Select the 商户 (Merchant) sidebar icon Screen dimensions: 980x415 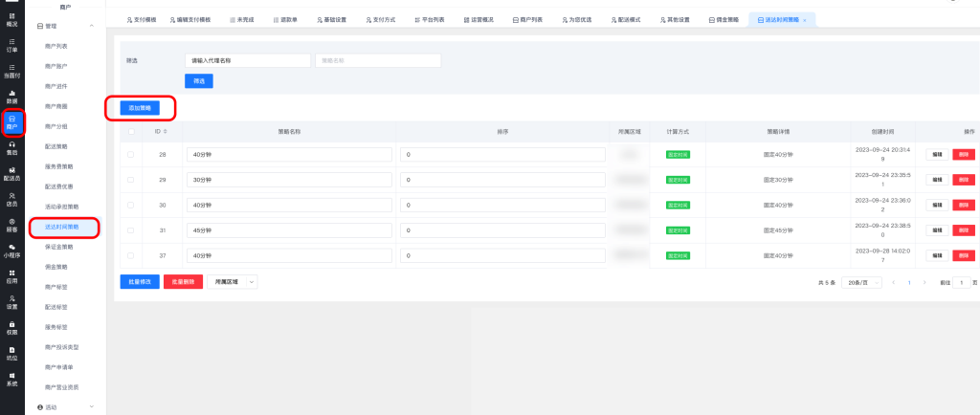click(x=11, y=122)
